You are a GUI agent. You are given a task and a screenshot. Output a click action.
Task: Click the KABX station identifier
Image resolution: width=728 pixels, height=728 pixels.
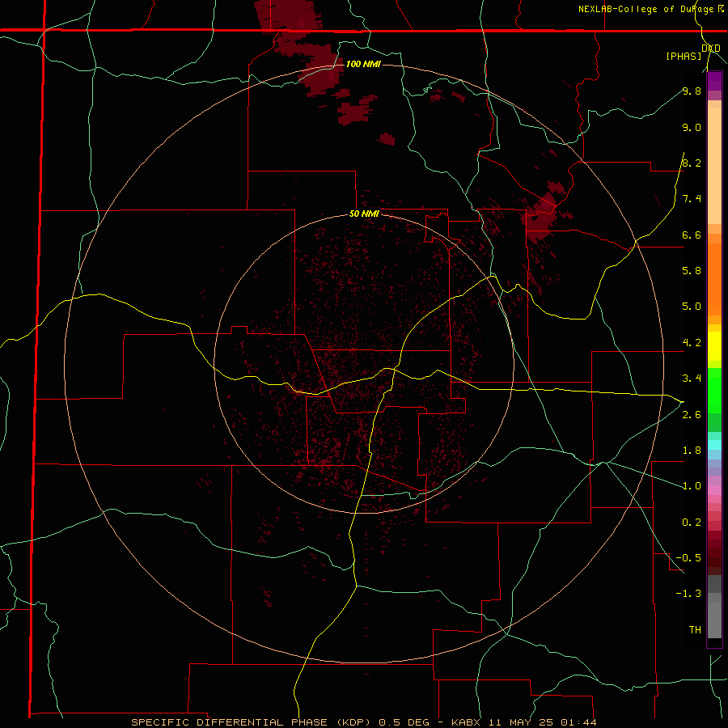467,722
